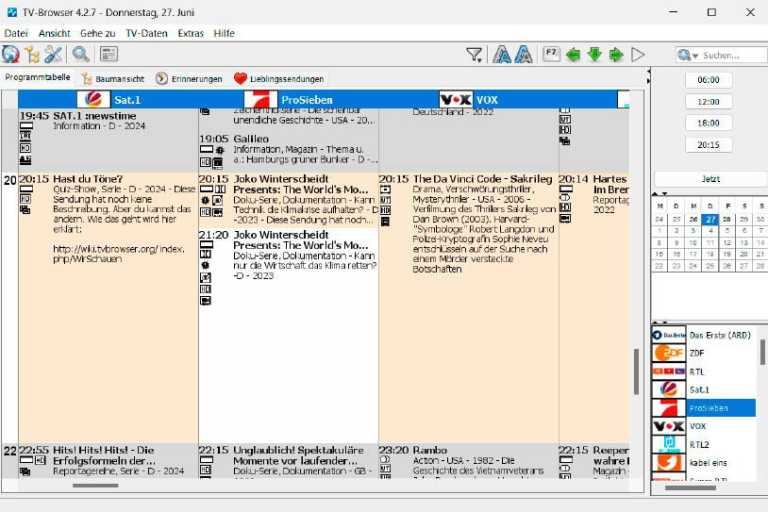Switch to the Programmtabelle tab

click(38, 77)
